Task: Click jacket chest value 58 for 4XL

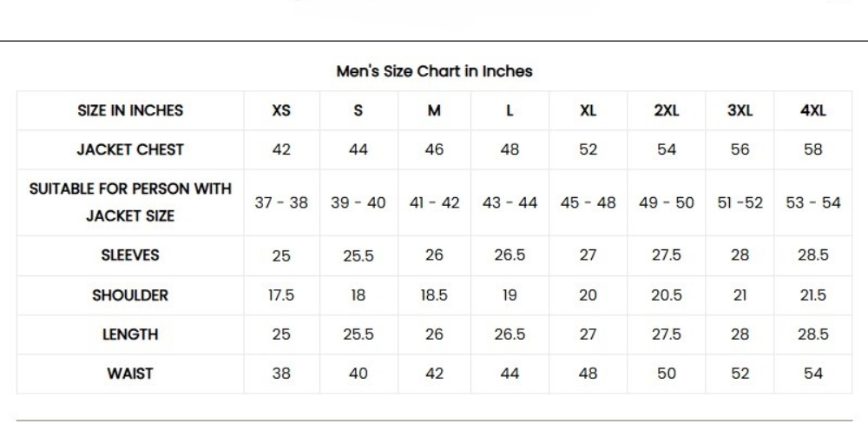Action: click(x=813, y=149)
